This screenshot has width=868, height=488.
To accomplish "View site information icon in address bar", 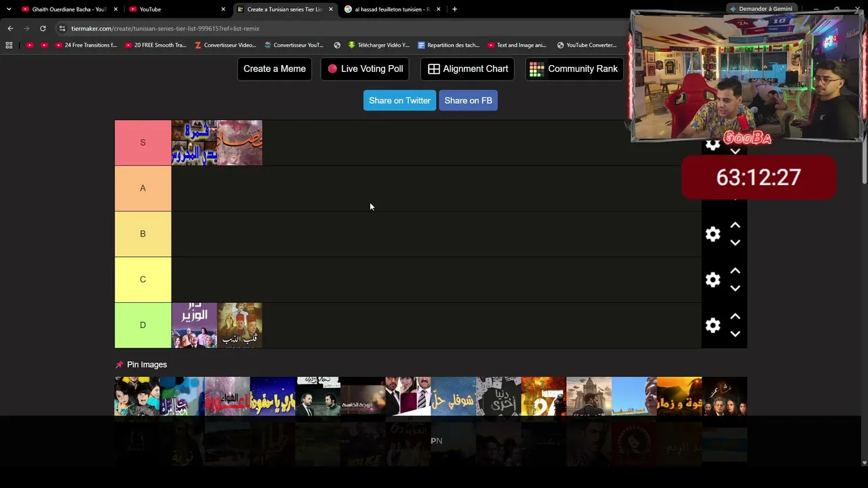I will click(x=62, y=28).
